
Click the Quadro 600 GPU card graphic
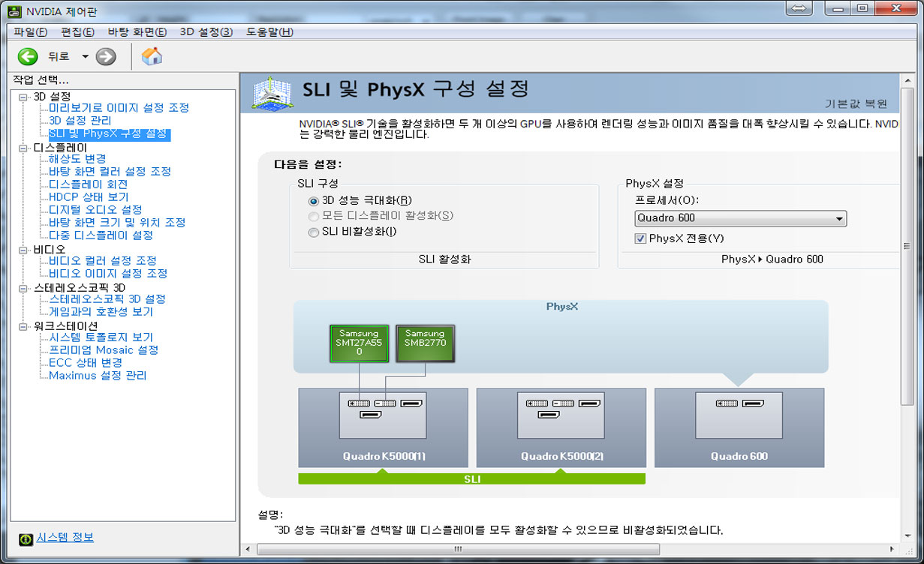[x=739, y=427]
